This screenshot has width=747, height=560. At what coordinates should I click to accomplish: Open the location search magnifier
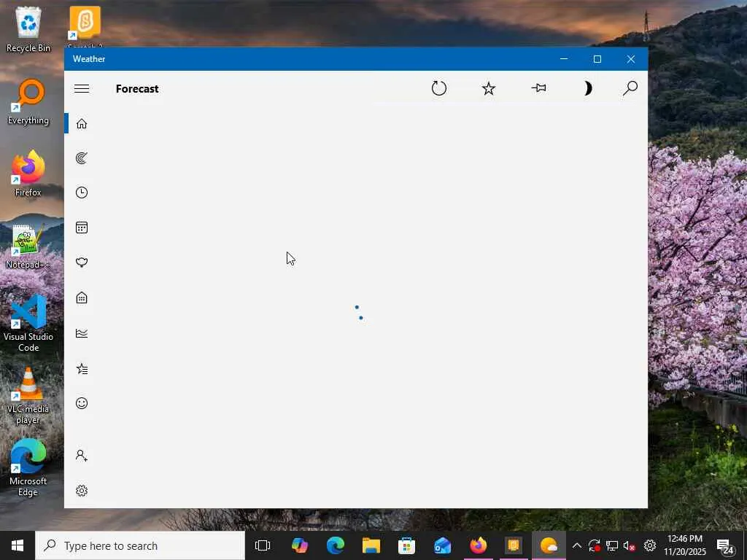click(x=630, y=88)
